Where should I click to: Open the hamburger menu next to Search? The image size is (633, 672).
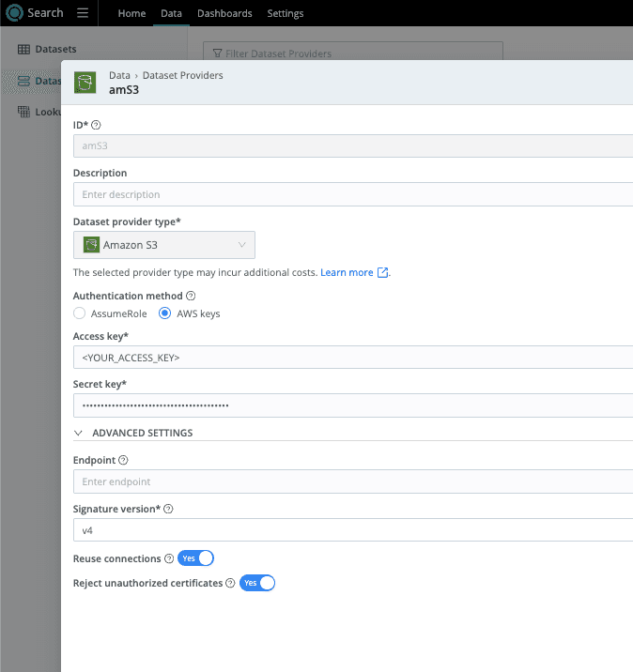[x=83, y=13]
